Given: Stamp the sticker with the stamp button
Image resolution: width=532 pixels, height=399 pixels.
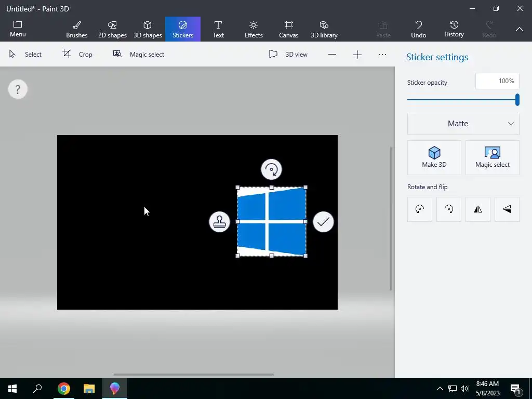Looking at the screenshot, I should 220,222.
